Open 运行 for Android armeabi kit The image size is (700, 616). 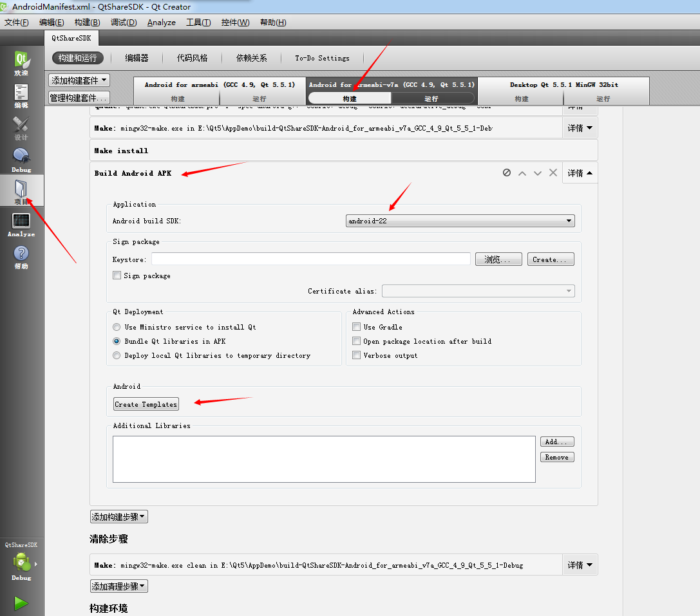pos(260,98)
